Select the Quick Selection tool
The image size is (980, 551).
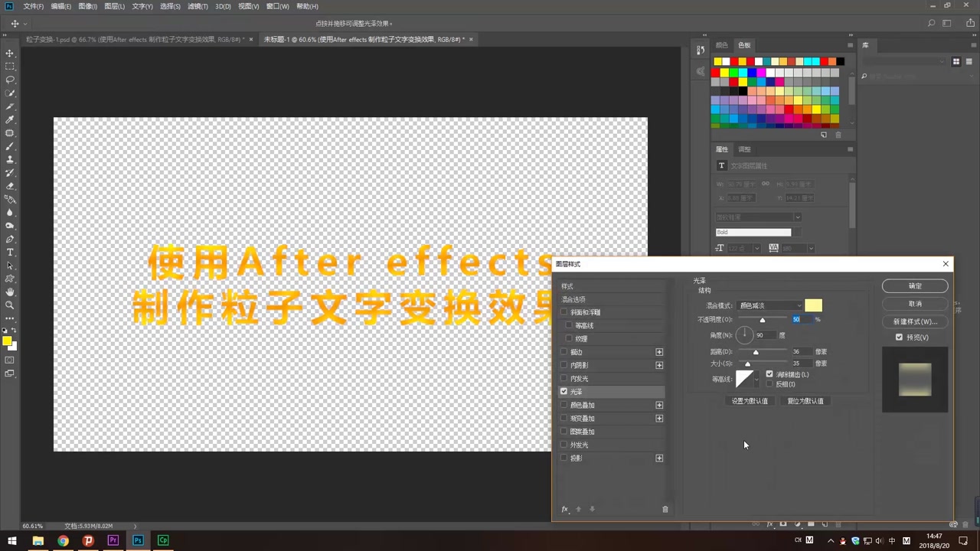click(x=10, y=93)
